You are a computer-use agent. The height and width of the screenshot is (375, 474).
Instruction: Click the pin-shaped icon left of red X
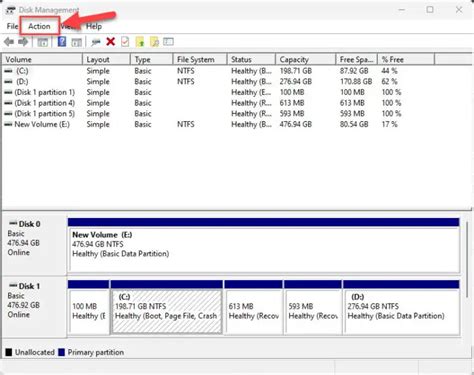coord(96,42)
